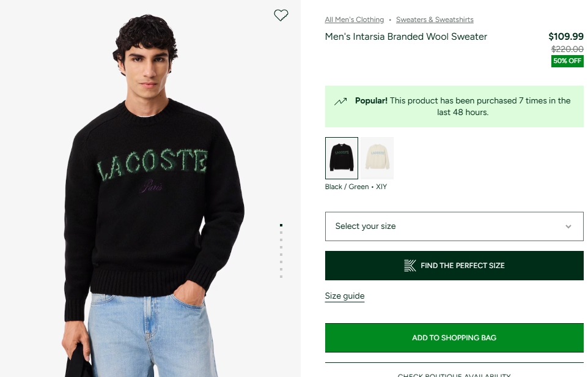588x377 pixels.
Task: Jump to the last product image dot
Action: (x=281, y=277)
